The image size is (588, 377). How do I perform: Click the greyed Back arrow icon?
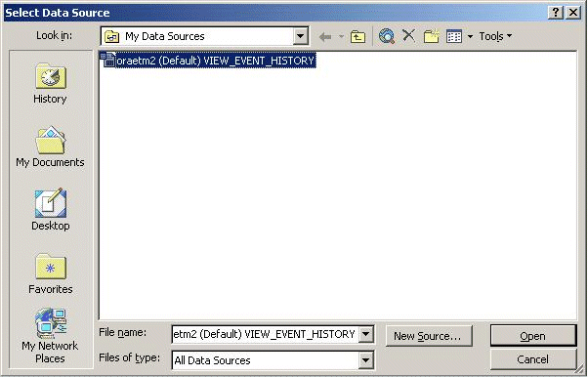pos(325,37)
